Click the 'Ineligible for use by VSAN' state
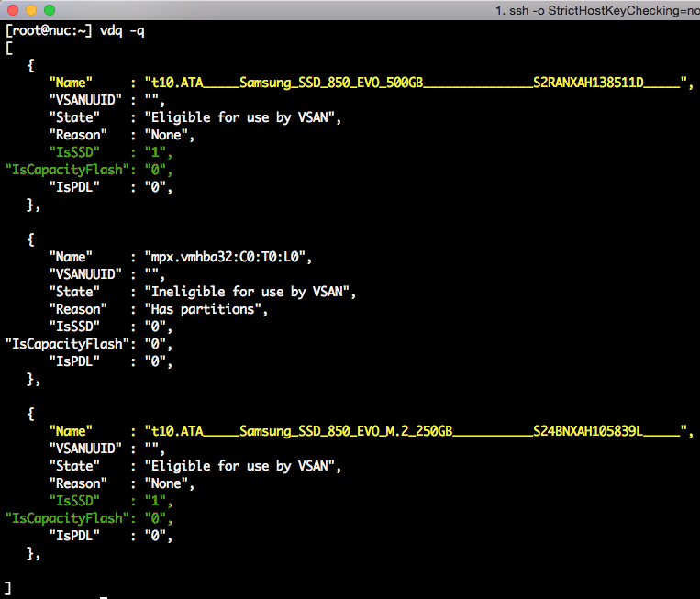Image resolution: width=700 pixels, height=599 pixels. [x=249, y=292]
